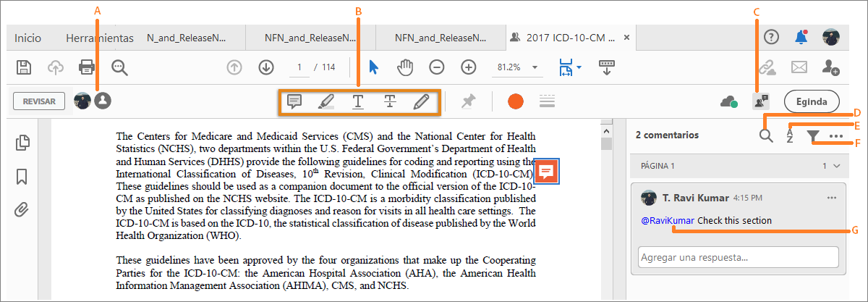Click the 2 comentarios heading
868x302 pixels.
667,135
